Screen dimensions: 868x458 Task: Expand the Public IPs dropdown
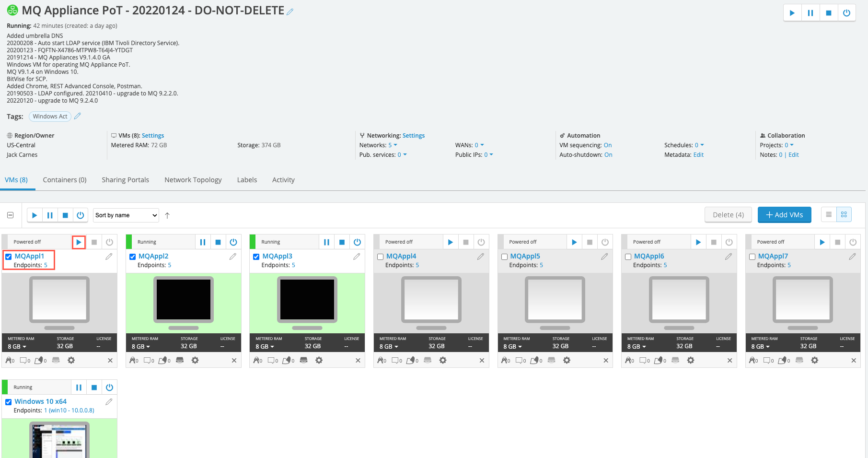coord(488,155)
